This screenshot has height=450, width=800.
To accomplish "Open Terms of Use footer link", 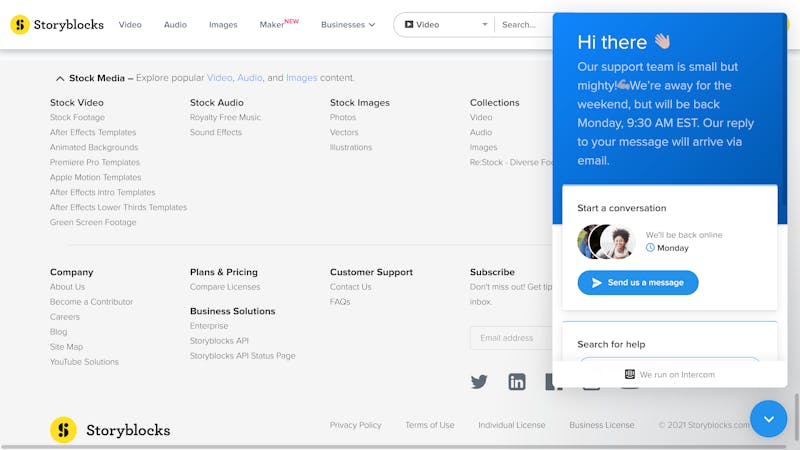I will pyautogui.click(x=430, y=425).
